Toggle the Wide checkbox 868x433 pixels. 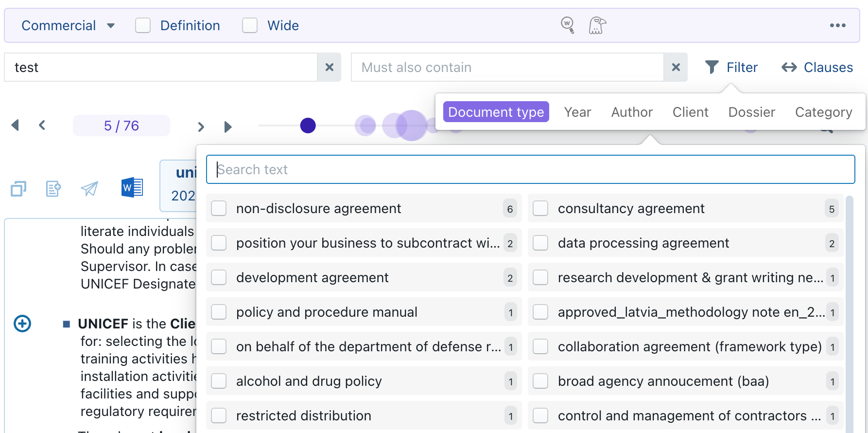tap(250, 25)
